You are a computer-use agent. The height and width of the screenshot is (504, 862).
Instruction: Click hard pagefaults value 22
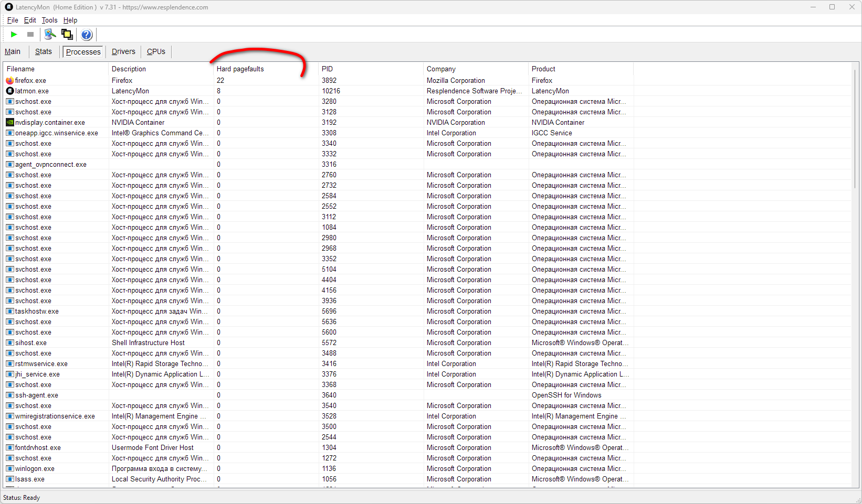[x=220, y=81]
